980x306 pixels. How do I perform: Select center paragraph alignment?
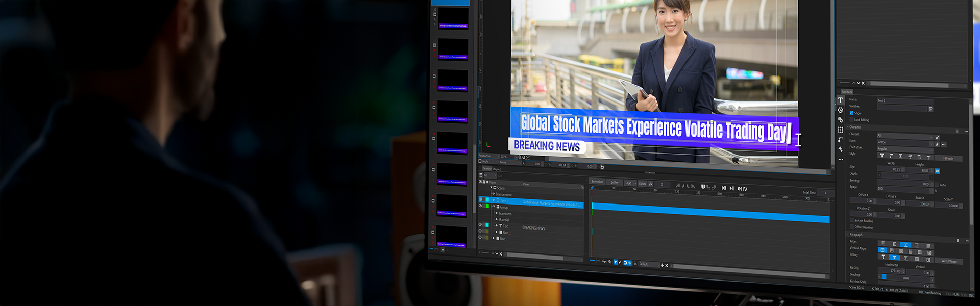point(905,245)
